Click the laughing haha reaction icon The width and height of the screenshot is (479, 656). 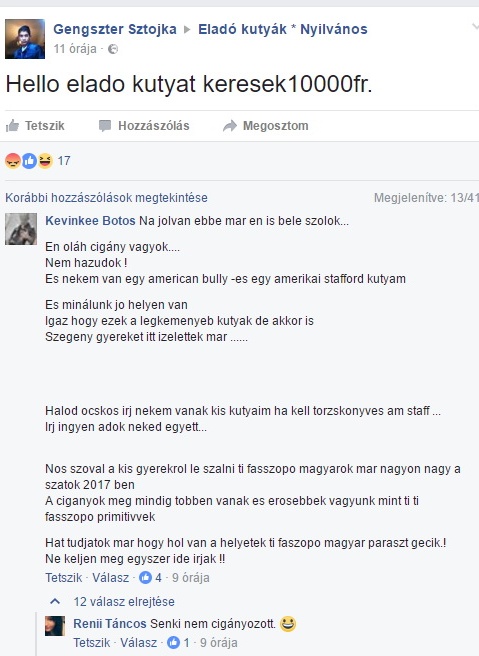click(45, 161)
